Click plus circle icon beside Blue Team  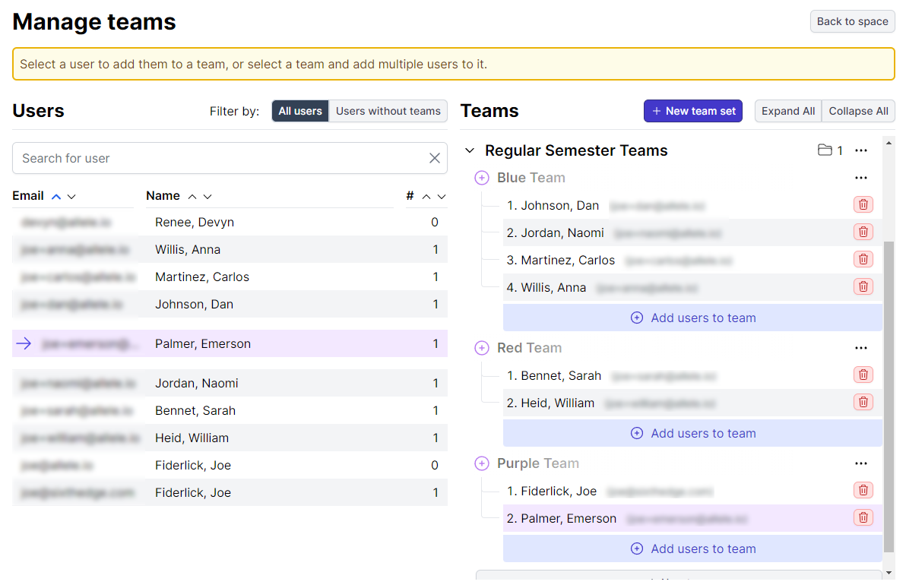[481, 178]
